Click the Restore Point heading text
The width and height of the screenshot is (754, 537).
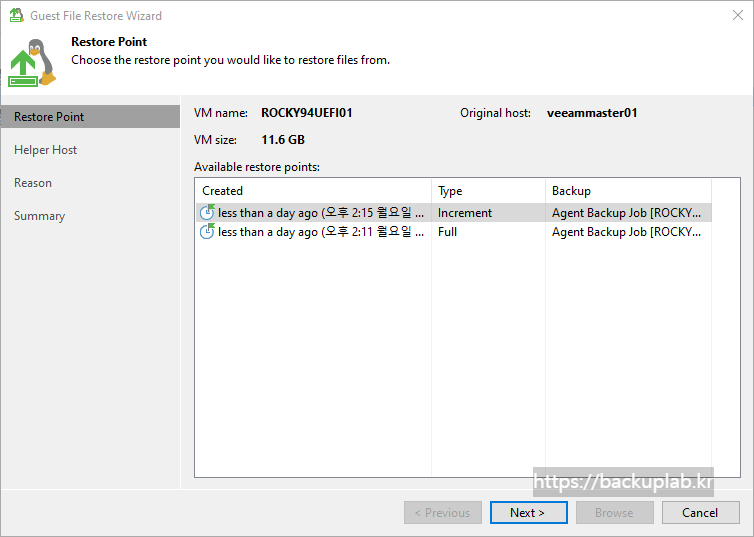(109, 42)
